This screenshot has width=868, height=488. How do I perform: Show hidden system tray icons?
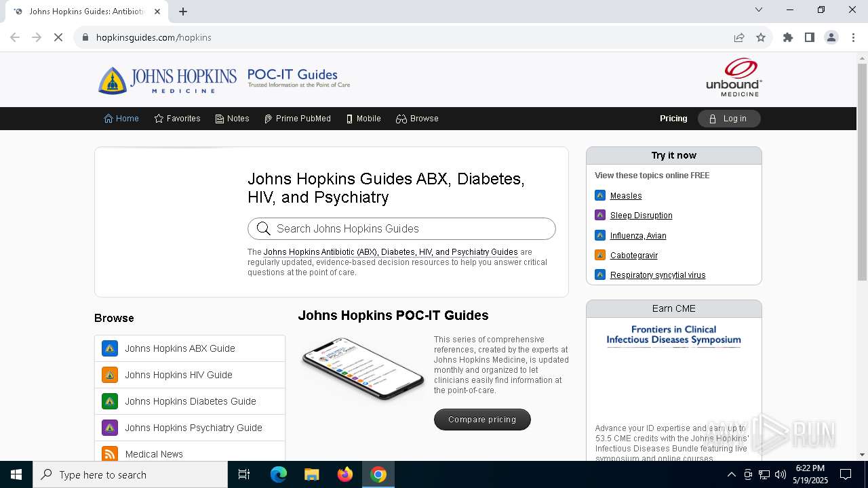(731, 474)
